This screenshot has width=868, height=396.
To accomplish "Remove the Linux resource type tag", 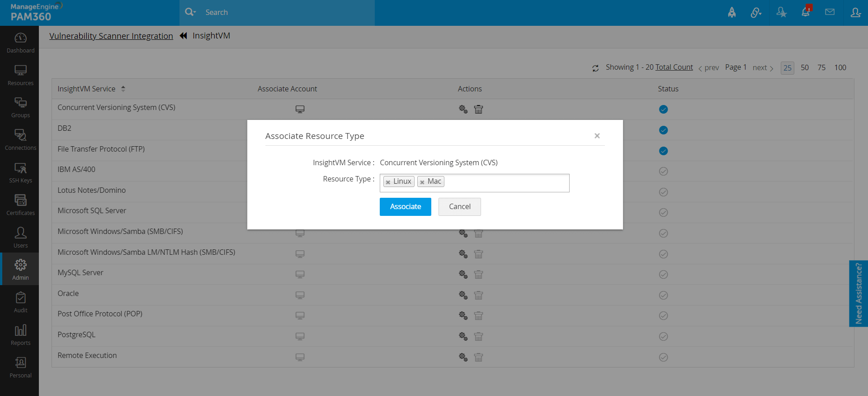I will tap(388, 182).
